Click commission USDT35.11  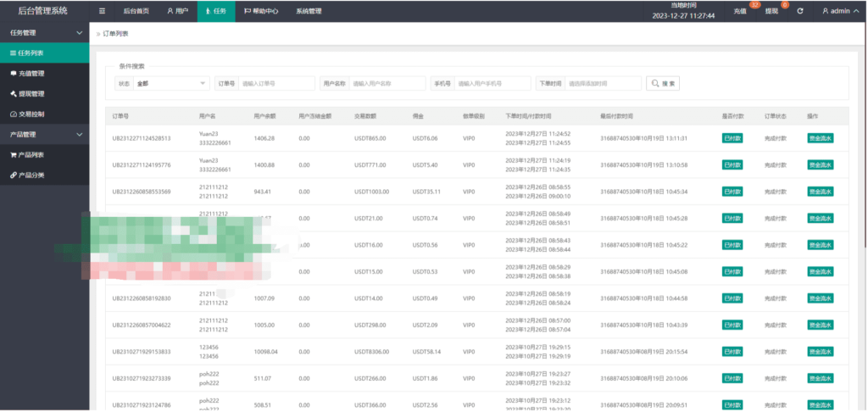click(x=426, y=192)
